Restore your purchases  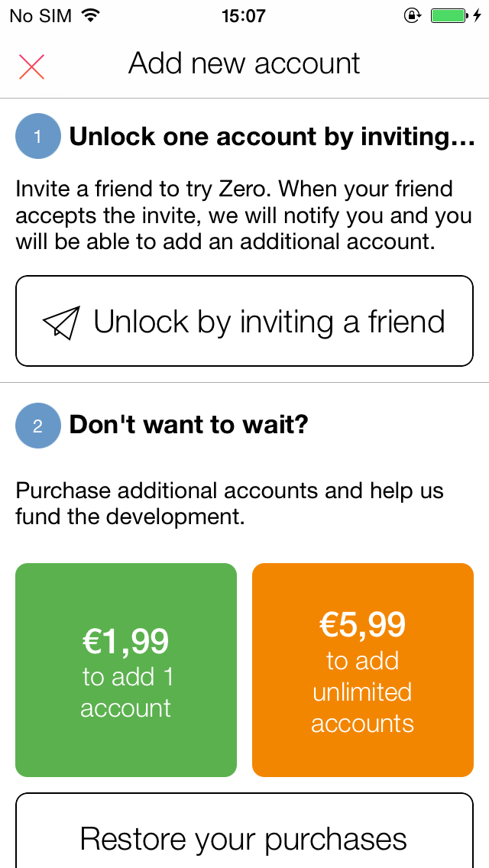click(244, 831)
